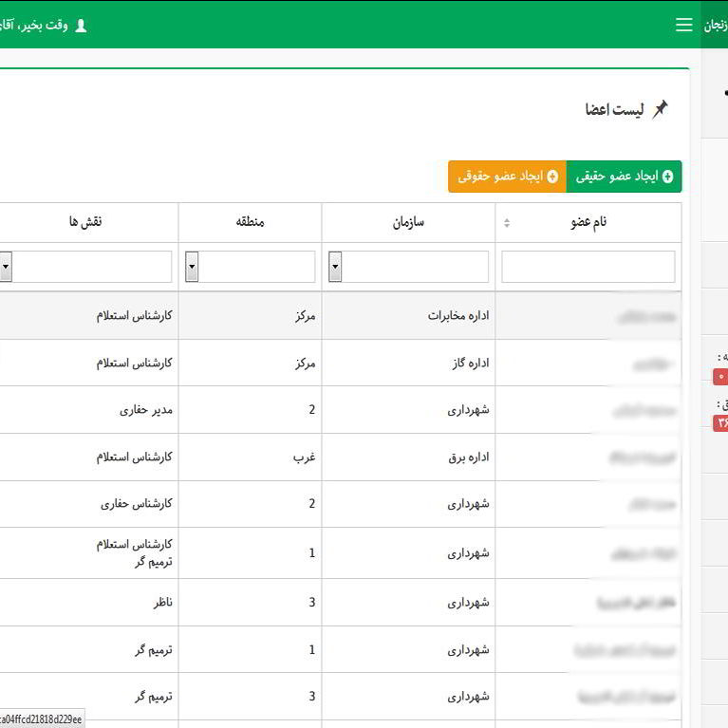
Task: Open the سازمان filter dropdown arrow
Action: [x=335, y=267]
